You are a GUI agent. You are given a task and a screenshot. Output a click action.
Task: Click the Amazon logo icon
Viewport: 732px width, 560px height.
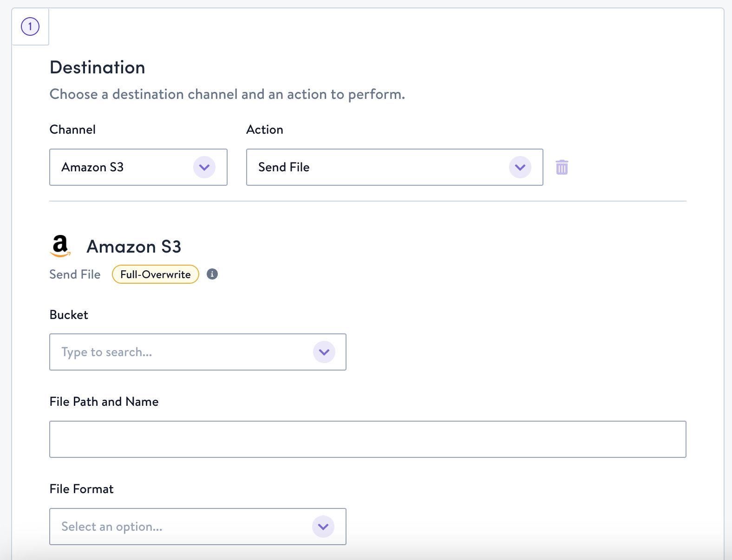coord(60,246)
